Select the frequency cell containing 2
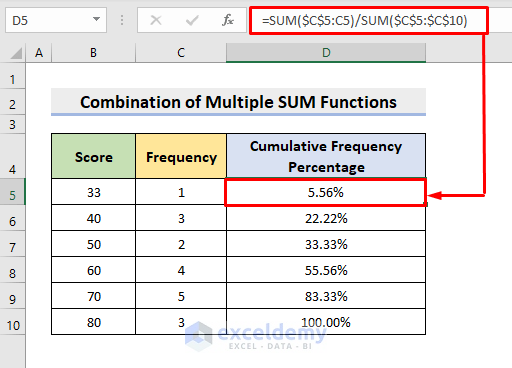 tap(181, 244)
